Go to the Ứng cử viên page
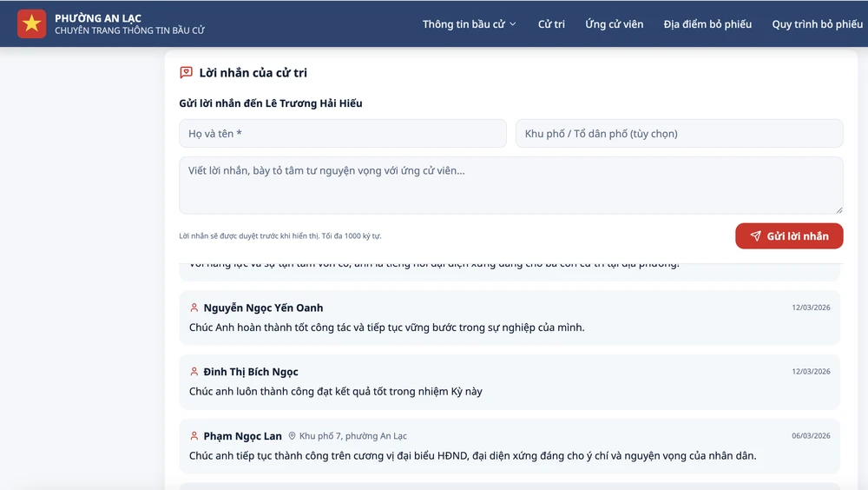Screen dimensions: 868x490 pyautogui.click(x=614, y=24)
